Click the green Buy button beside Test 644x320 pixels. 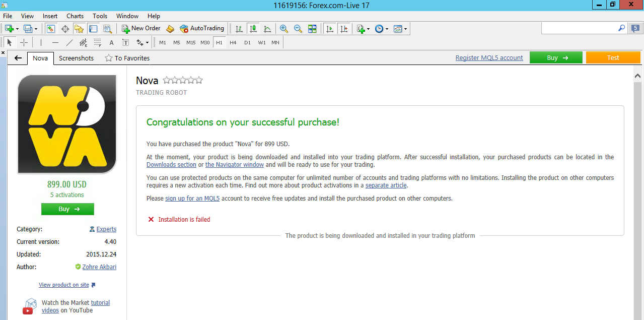(556, 57)
